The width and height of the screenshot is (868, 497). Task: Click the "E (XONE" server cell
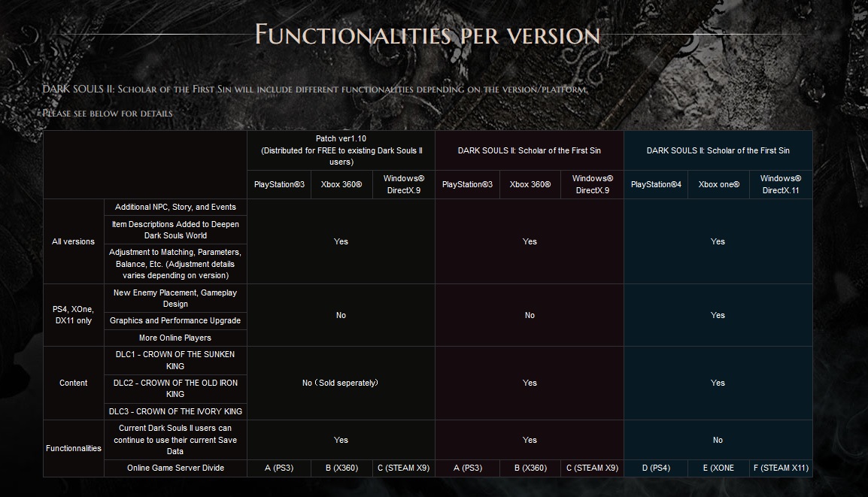[x=718, y=468]
